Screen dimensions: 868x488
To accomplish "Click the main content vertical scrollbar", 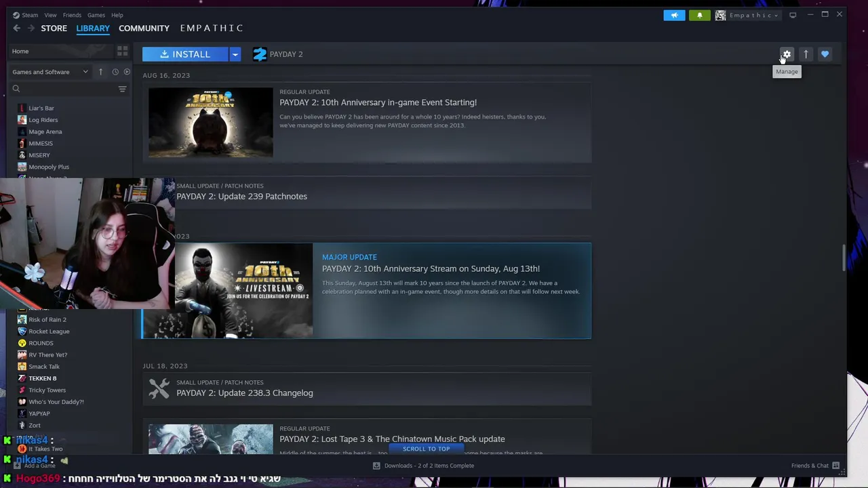I will 844,259.
